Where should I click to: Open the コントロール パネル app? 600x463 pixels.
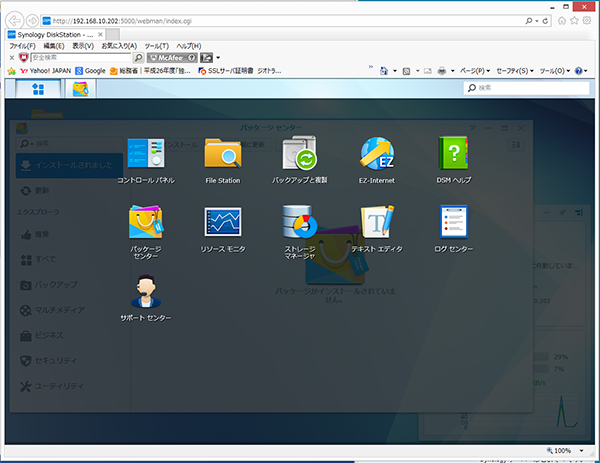(146, 161)
